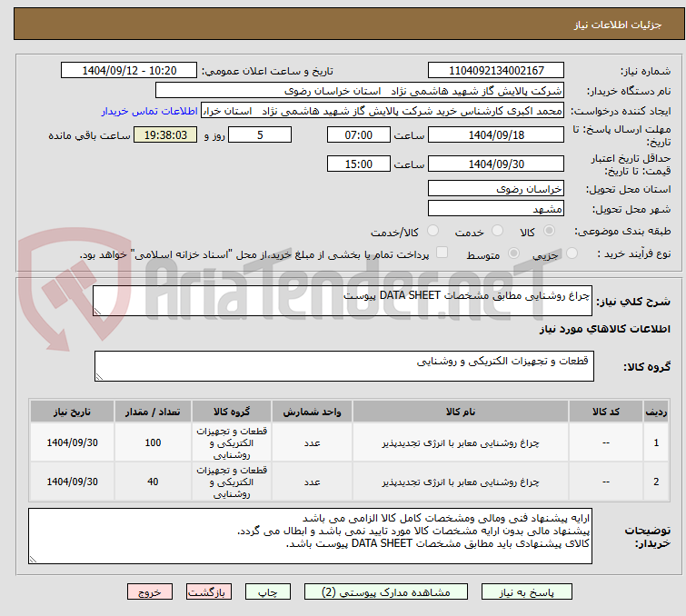The image size is (686, 616).
Task: Click the remaining time counter 19:38:03
Action: (x=165, y=134)
